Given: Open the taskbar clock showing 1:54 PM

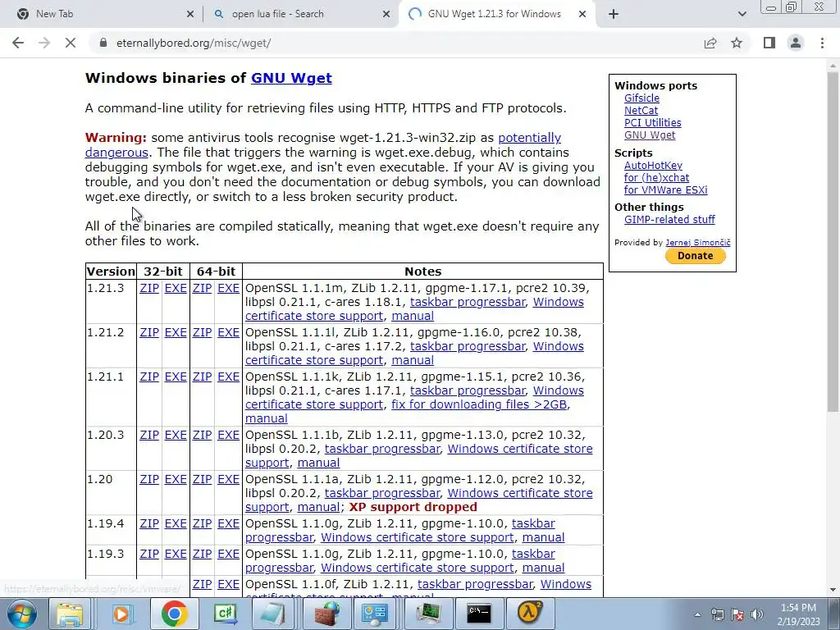Looking at the screenshot, I should [x=798, y=614].
